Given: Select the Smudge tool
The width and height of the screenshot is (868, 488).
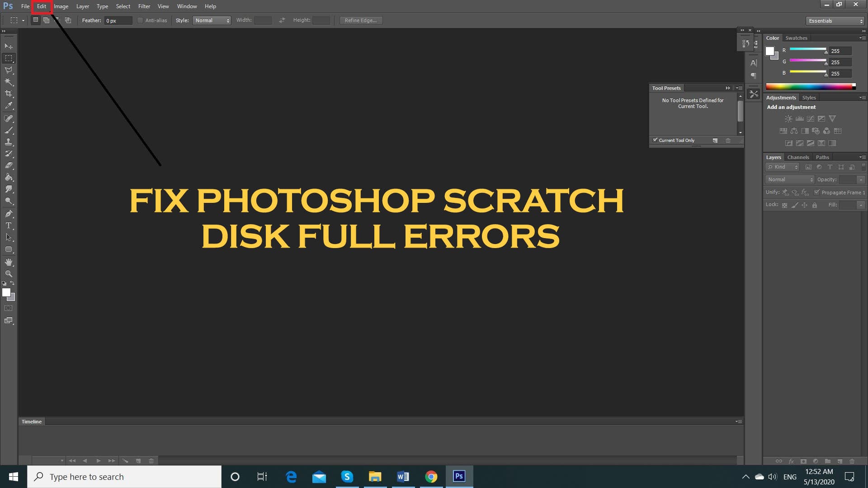Looking at the screenshot, I should [x=9, y=189].
